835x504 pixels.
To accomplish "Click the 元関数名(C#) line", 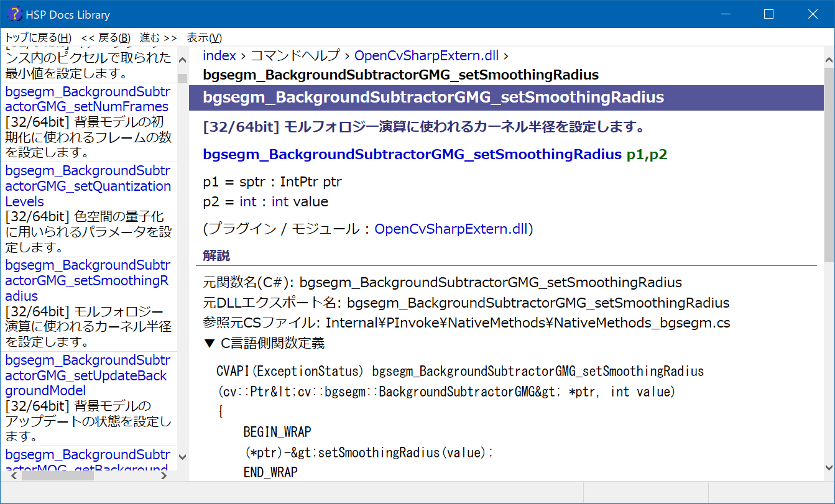I will pyautogui.click(x=443, y=283).
